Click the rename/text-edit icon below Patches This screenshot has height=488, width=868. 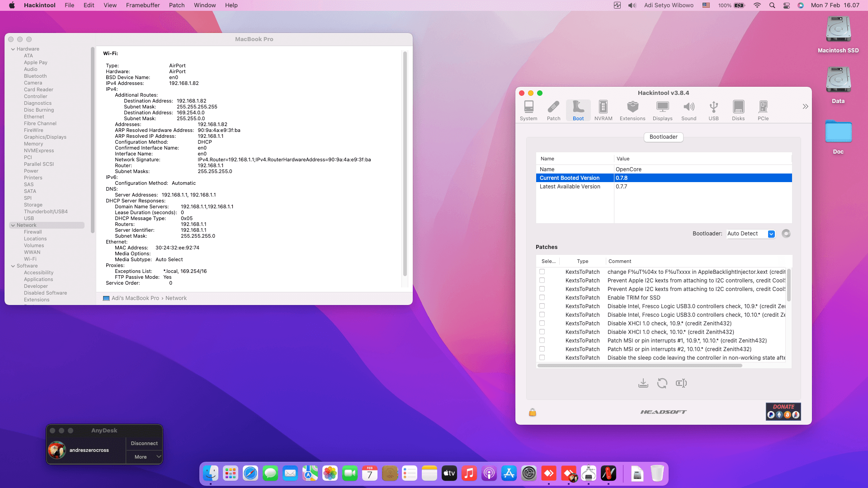(681, 383)
